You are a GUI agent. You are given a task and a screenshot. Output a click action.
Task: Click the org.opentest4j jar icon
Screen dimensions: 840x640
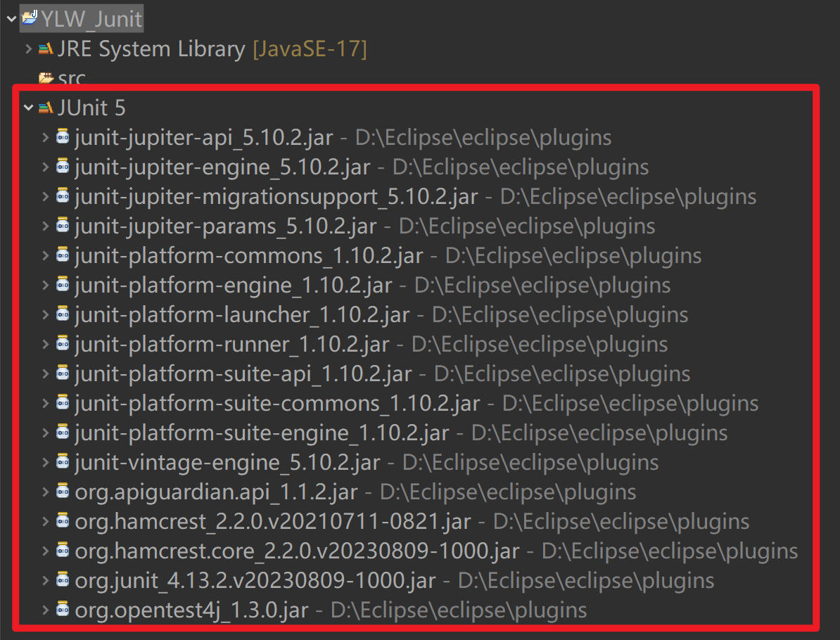pos(63,608)
